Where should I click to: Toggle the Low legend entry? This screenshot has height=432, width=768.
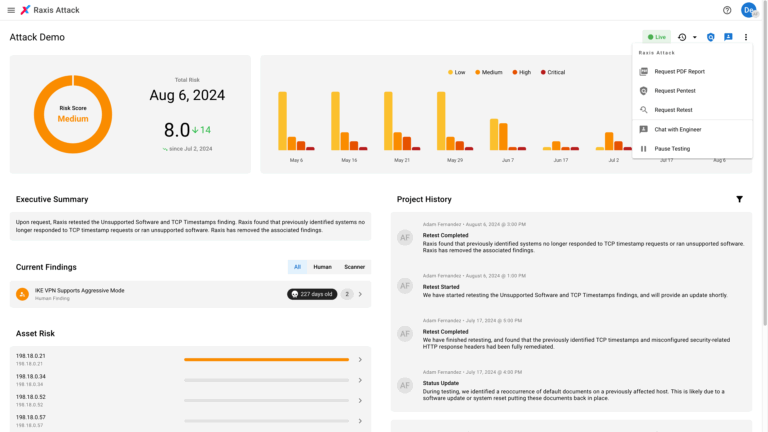[x=456, y=72]
